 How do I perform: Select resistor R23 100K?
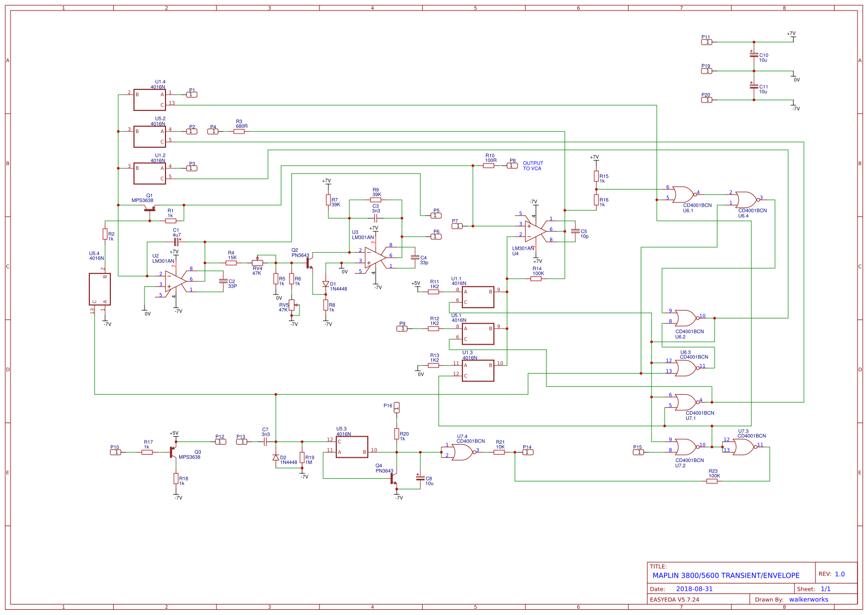click(712, 481)
